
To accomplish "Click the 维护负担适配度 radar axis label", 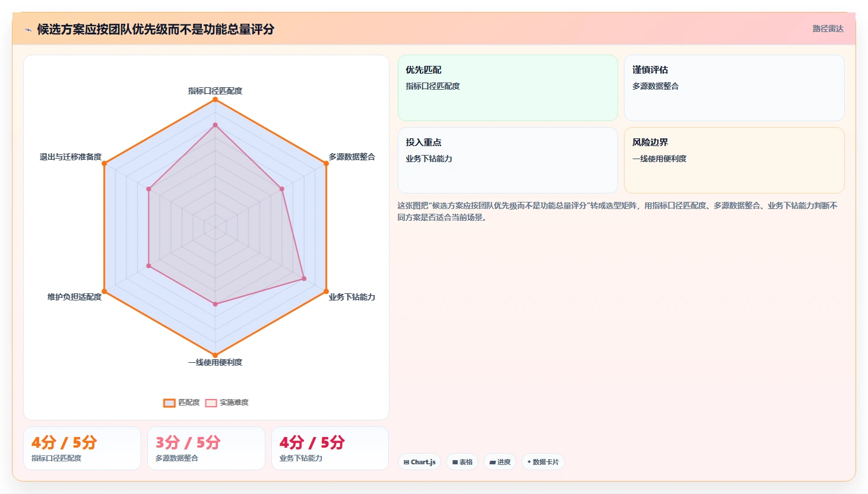I will 74,297.
